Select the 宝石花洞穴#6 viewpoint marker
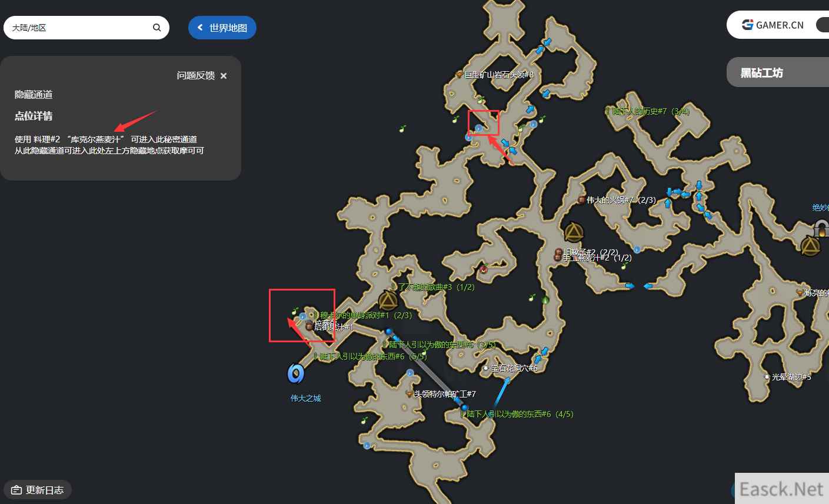Screen dimensions: 829x504 tap(485, 368)
